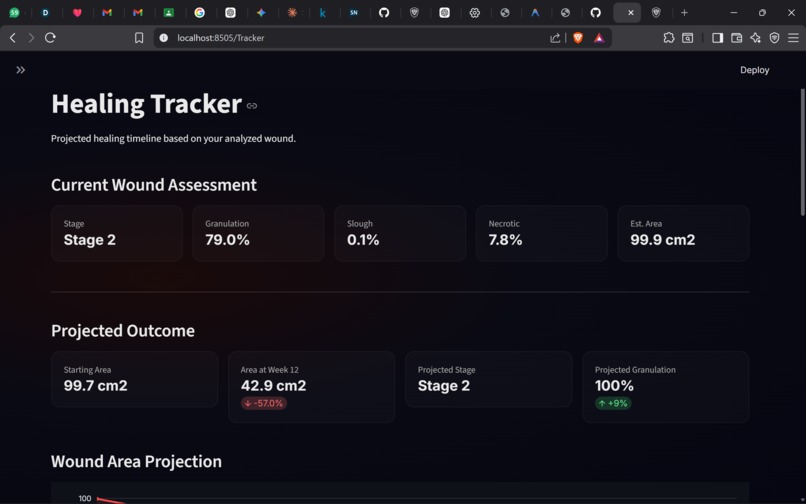806x504 pixels.
Task: Open a new tab with plus
Action: tap(684, 13)
